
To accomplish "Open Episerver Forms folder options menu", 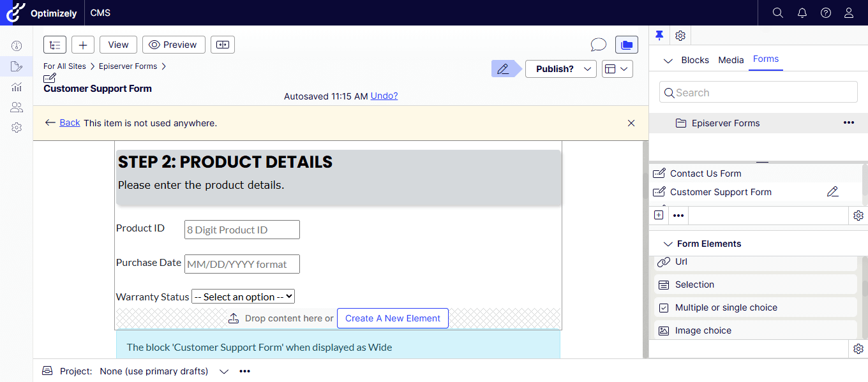I will coord(848,123).
